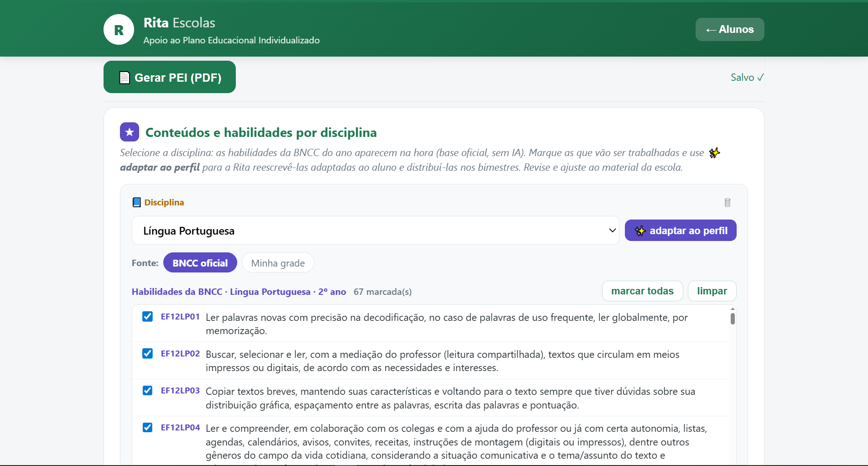Click the purple star section icon
The width and height of the screenshot is (868, 466).
130,132
